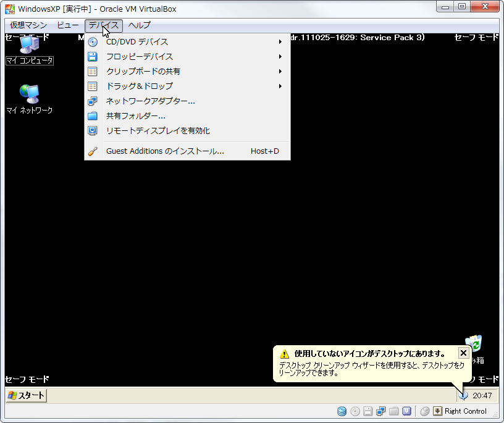This screenshot has width=504, height=423.
Task: Click the hard disk activity status icon
Action: [x=342, y=411]
